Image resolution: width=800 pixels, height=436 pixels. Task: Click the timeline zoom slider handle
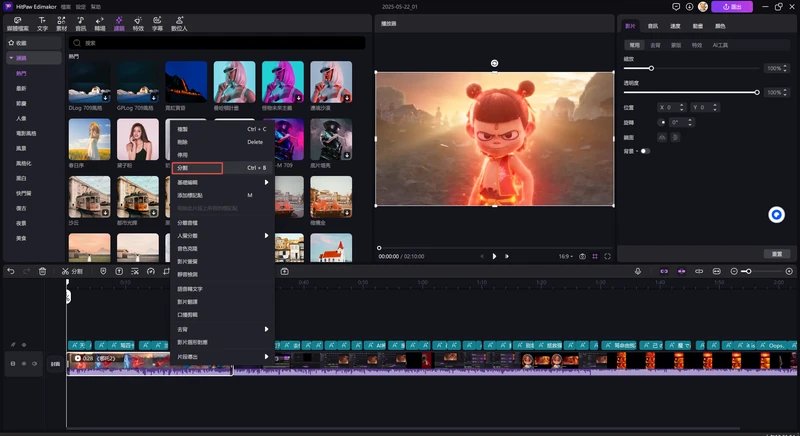pyautogui.click(x=748, y=271)
